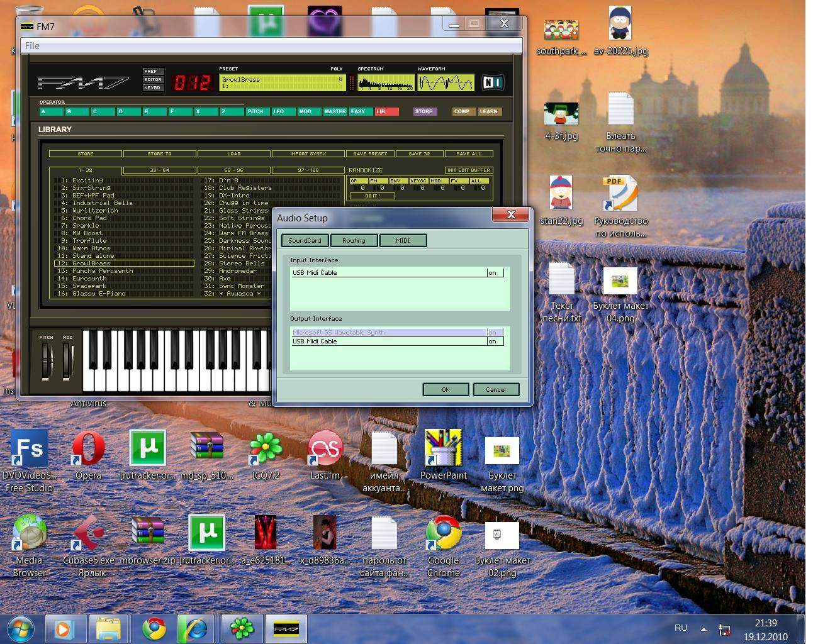
Task: Toggle 'on' for Microsoft GS Wavetable Synth
Action: 495,332
